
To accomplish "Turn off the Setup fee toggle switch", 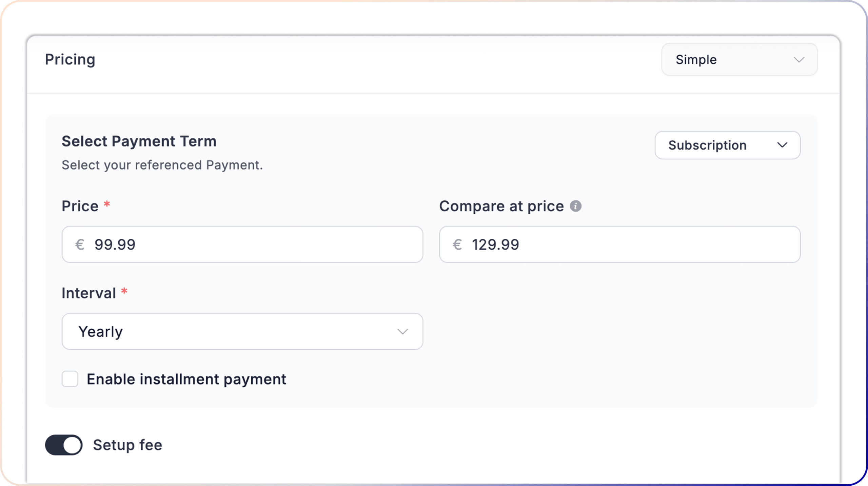I will pos(64,445).
